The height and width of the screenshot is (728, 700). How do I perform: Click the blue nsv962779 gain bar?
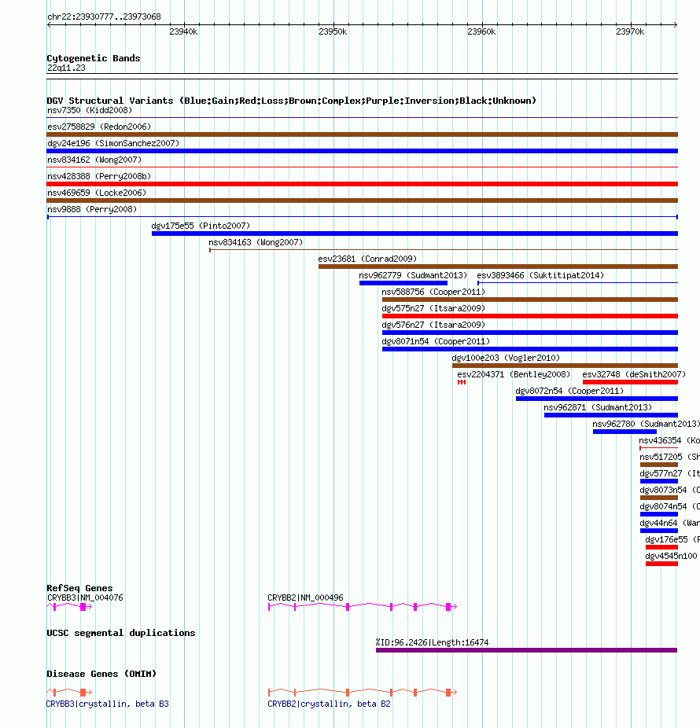point(403,283)
